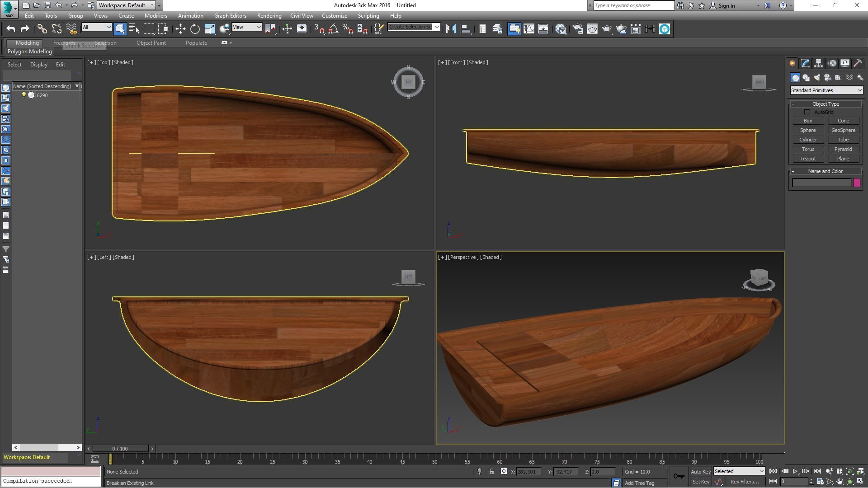The width and height of the screenshot is (868, 488).
Task: Open the Name sorted column filter arrow
Action: 77,86
